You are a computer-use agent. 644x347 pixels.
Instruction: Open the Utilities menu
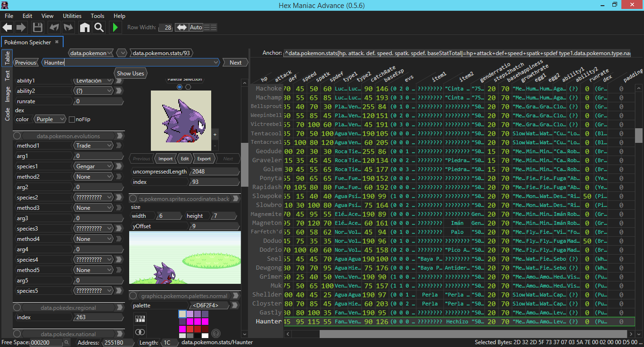(x=72, y=16)
